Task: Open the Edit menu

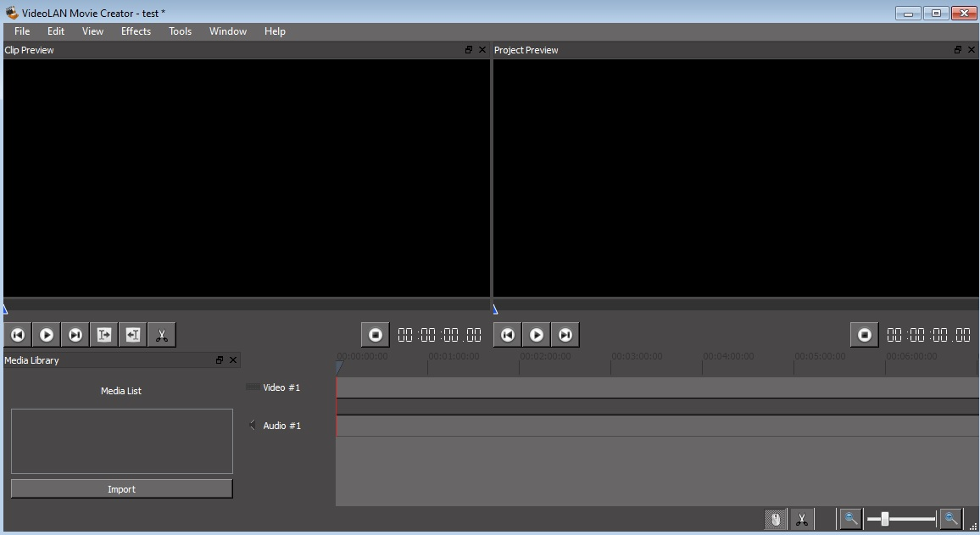Action: click(x=56, y=31)
